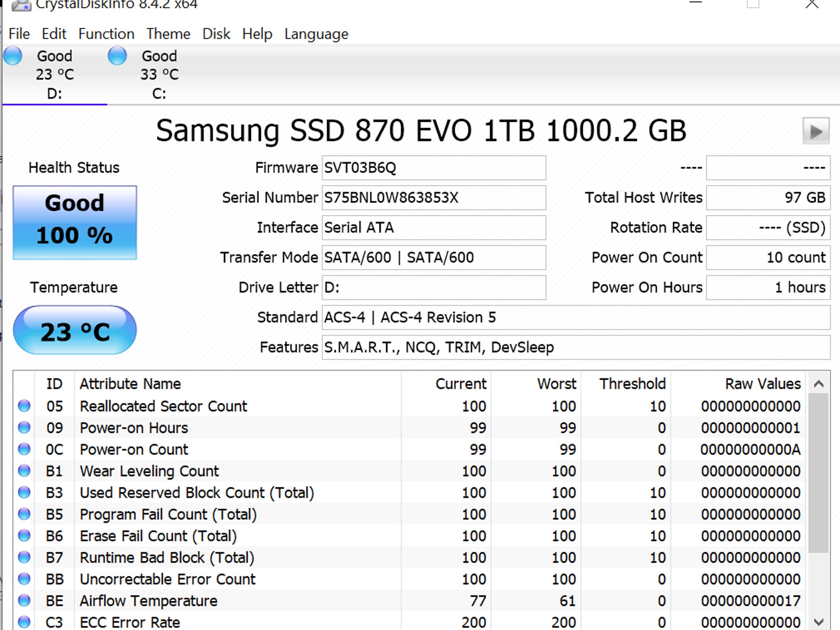The image size is (840, 630).
Task: Click the status dot next to Uncorrectable Error Count
Action: (24, 579)
